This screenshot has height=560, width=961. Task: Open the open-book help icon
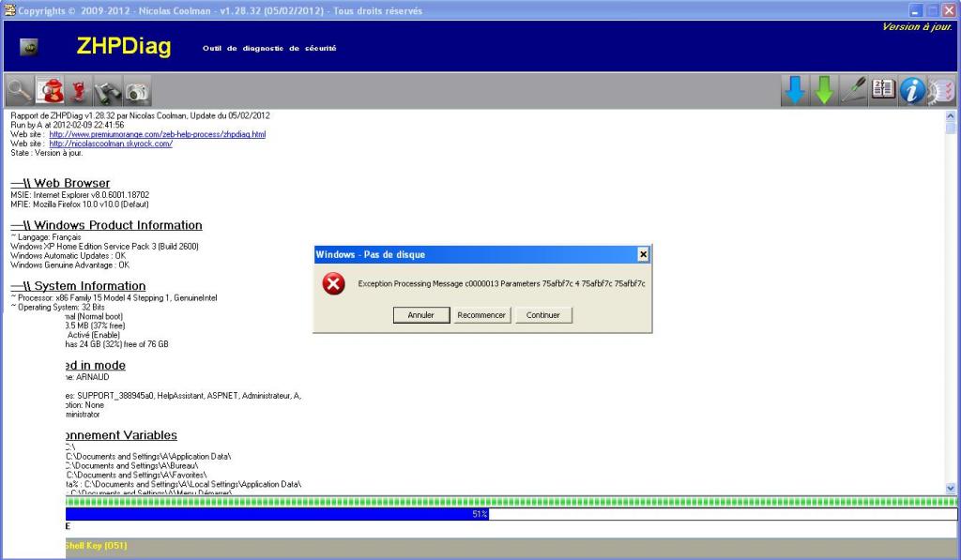pos(883,91)
